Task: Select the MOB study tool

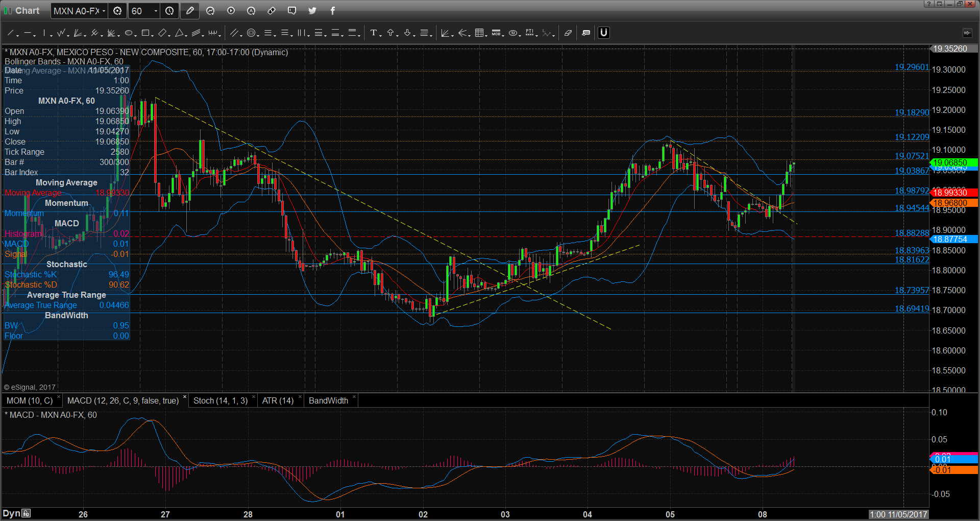Action: coord(496,33)
